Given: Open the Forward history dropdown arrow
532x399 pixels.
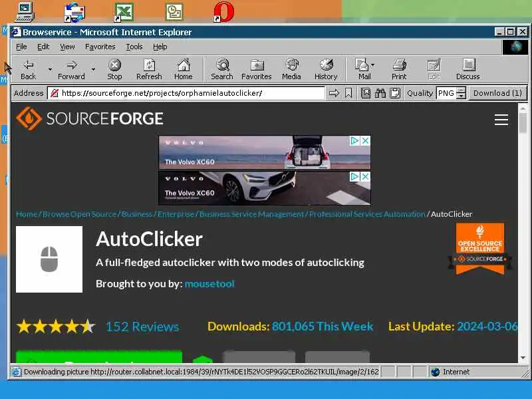Looking at the screenshot, I should pyautogui.click(x=93, y=70).
